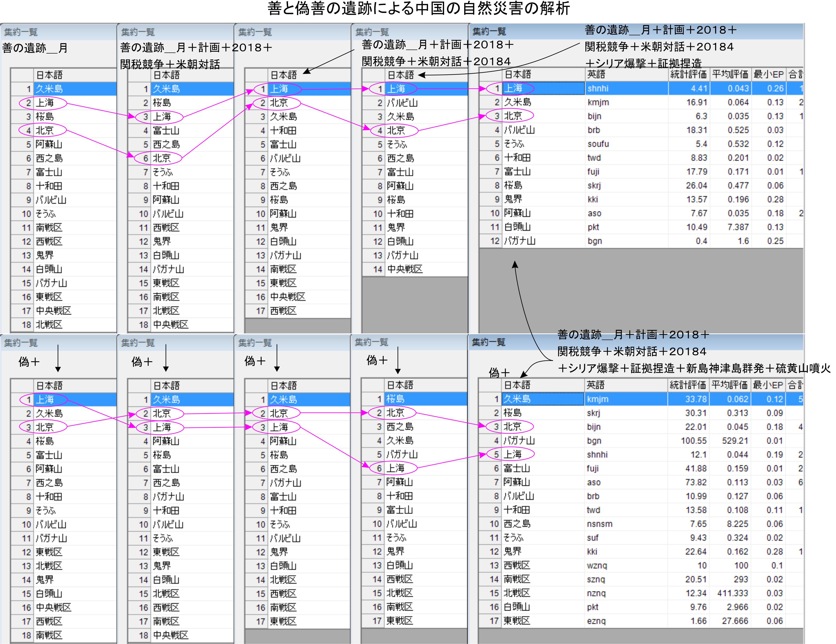The image size is (836, 644).
Task: Click the 7.387 value in 白頭山 row
Action: coord(738,227)
